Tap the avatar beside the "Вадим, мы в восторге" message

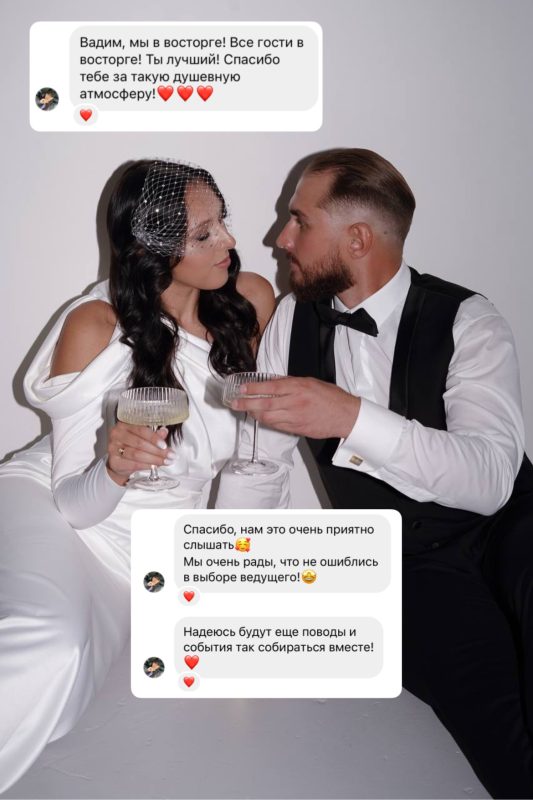click(47, 99)
